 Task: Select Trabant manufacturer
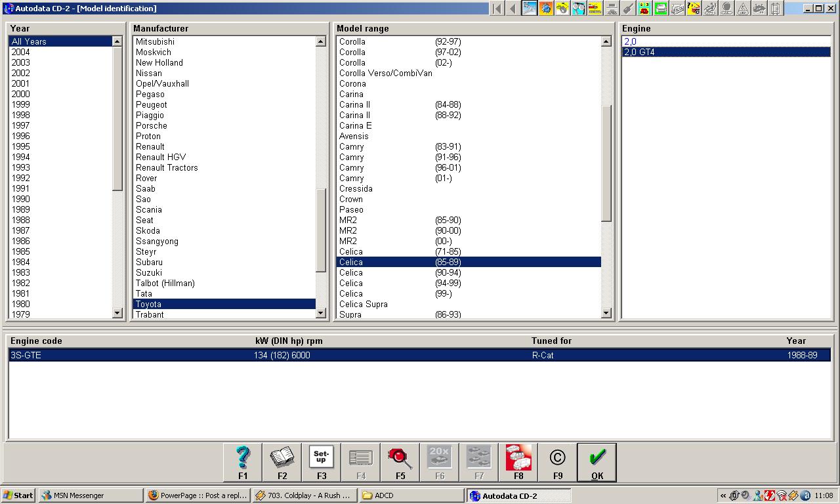click(224, 314)
